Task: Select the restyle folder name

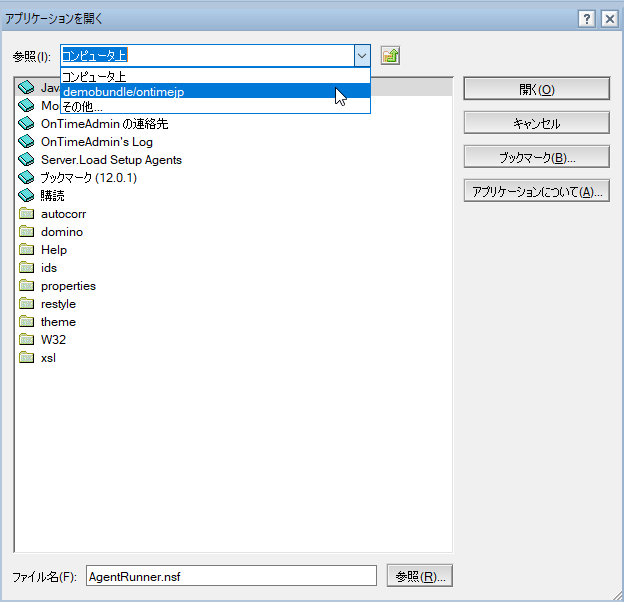Action: [58, 304]
